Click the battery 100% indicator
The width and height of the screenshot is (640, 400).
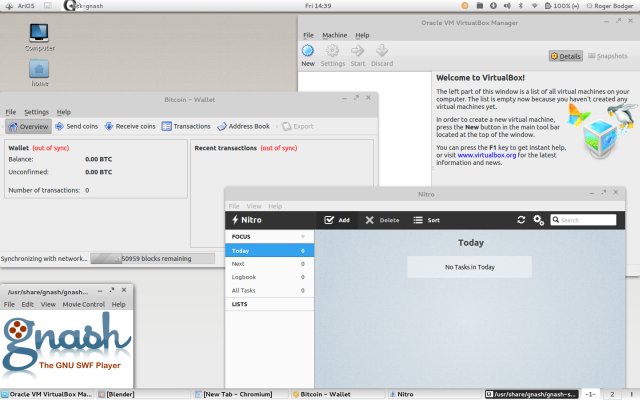(562, 6)
